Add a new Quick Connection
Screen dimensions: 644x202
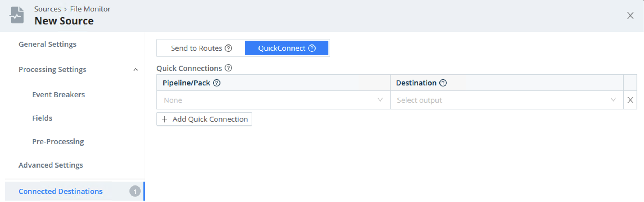click(x=204, y=119)
